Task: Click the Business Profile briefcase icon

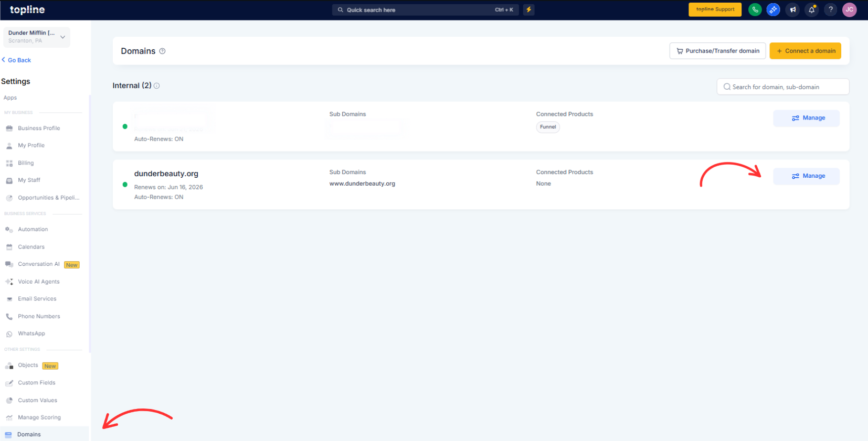Action: coord(9,128)
